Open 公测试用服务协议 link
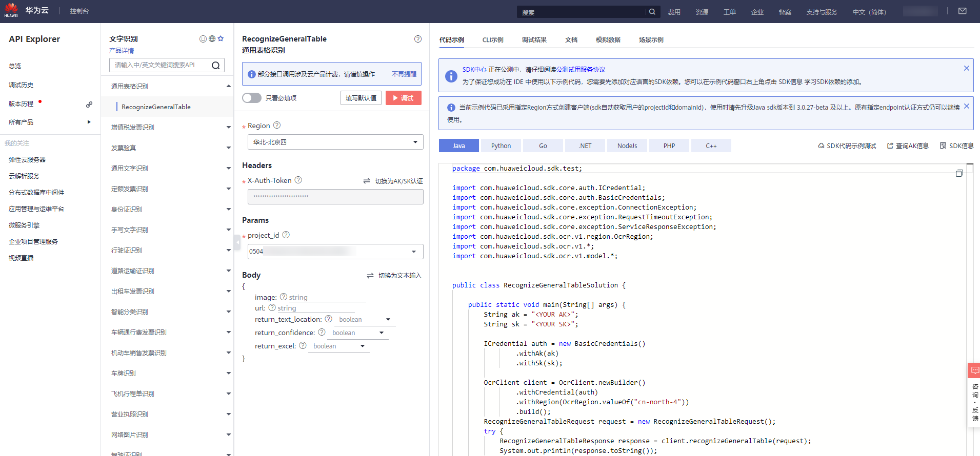Screen dimensions: 980x456 581,69
